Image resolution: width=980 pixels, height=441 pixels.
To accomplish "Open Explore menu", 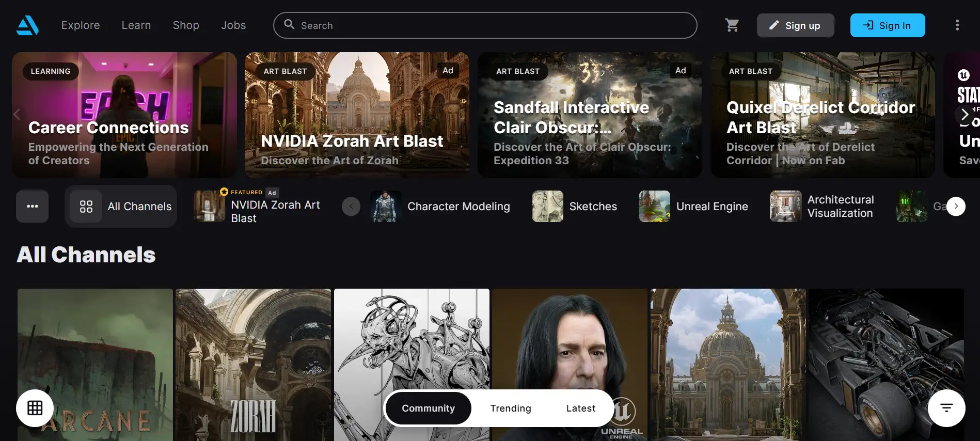I will [x=81, y=25].
